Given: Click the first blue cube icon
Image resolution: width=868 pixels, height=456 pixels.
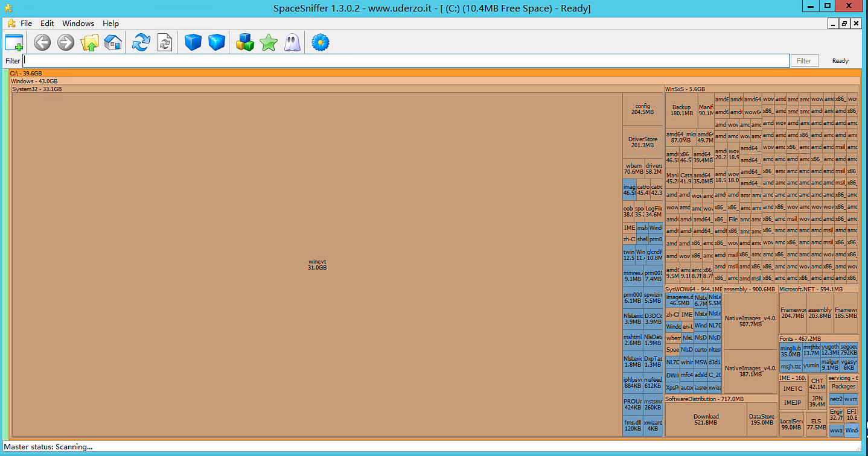Looking at the screenshot, I should click(193, 43).
